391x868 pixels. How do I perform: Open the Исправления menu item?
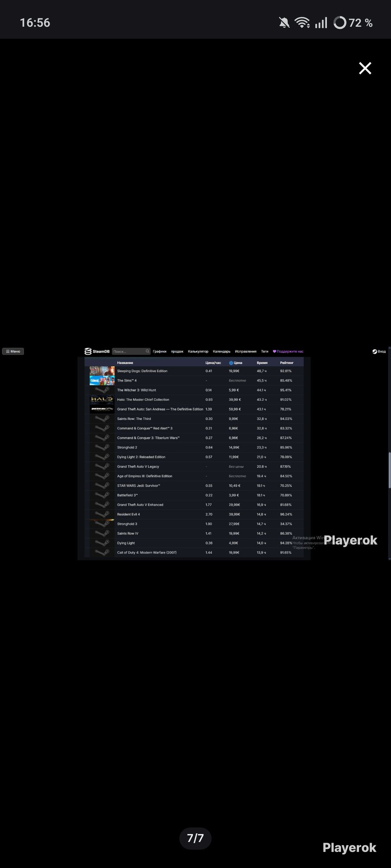point(246,351)
